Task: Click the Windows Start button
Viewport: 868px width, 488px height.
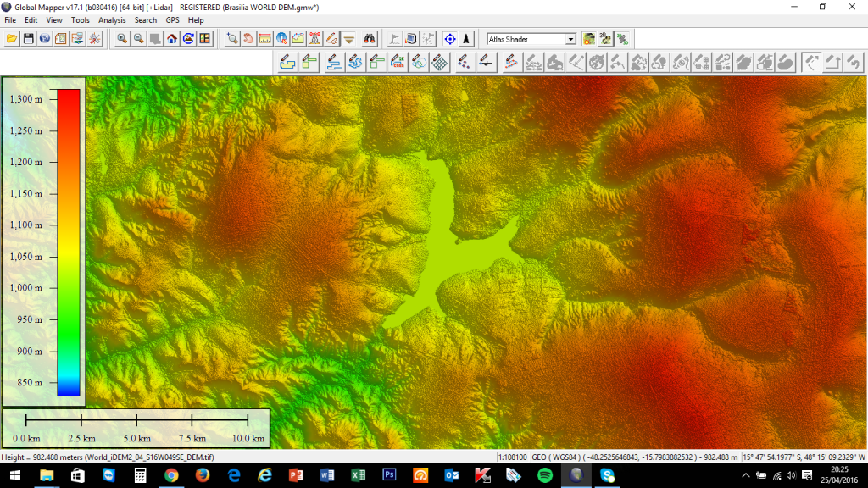Action: 15,475
